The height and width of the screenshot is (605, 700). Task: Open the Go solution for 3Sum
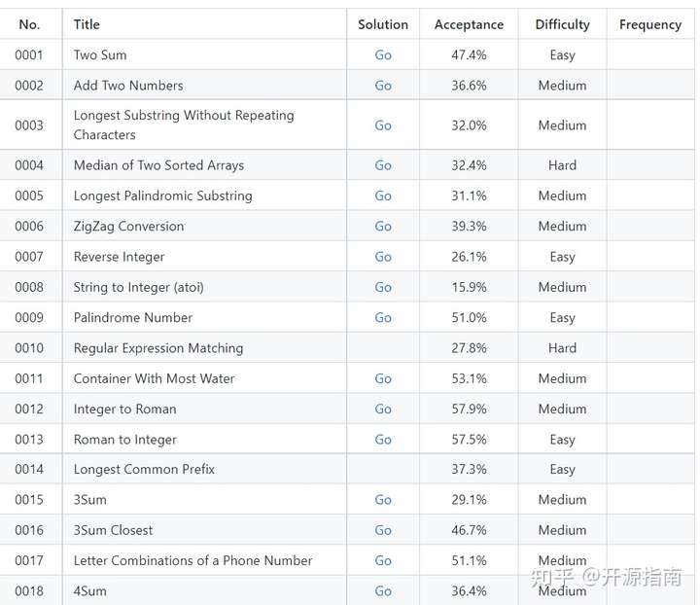(x=383, y=500)
